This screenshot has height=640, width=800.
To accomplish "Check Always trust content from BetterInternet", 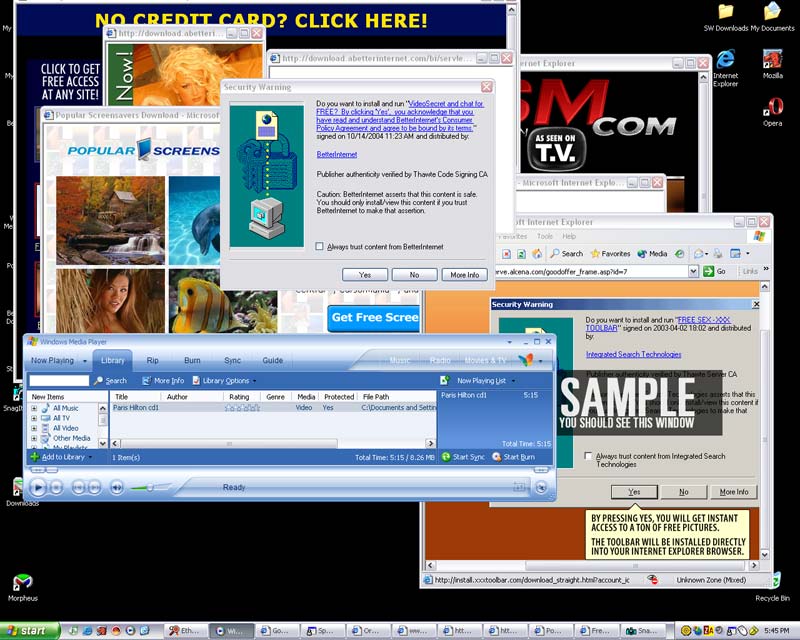I will tap(319, 247).
